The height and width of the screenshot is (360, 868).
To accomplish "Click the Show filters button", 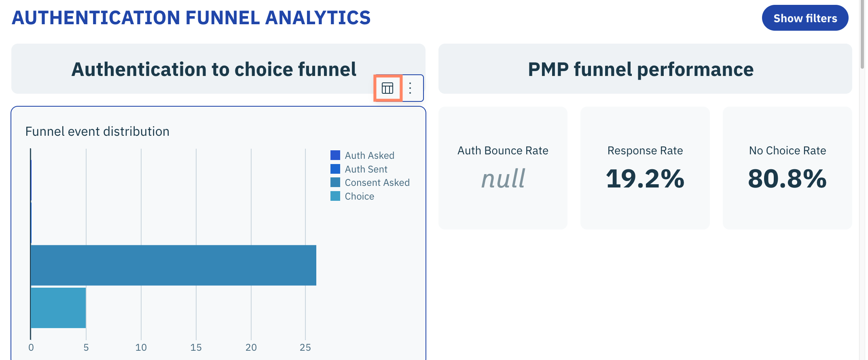I will click(804, 18).
